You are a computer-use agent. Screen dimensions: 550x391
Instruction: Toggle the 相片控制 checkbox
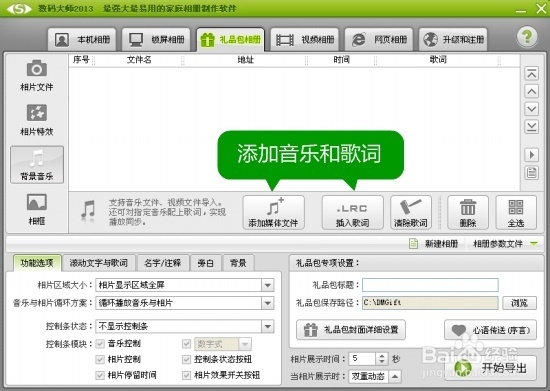click(100, 359)
